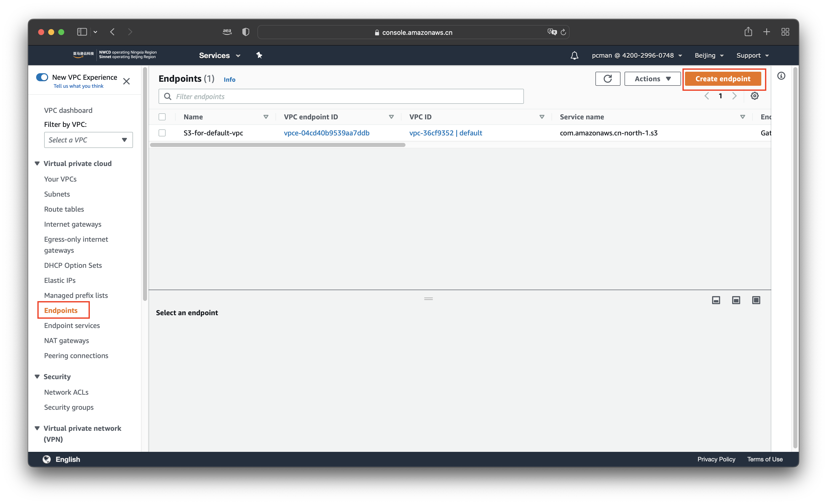The height and width of the screenshot is (504, 827).
Task: Open the table preferences gear icon
Action: [x=754, y=96]
